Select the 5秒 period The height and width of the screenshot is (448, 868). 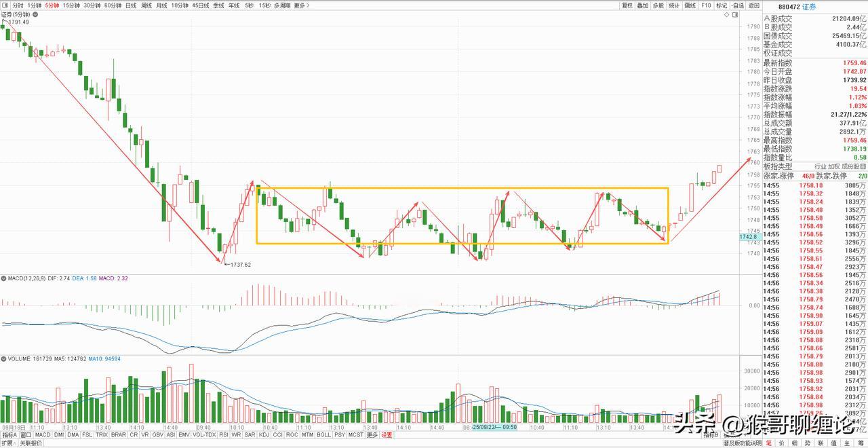click(x=249, y=5)
